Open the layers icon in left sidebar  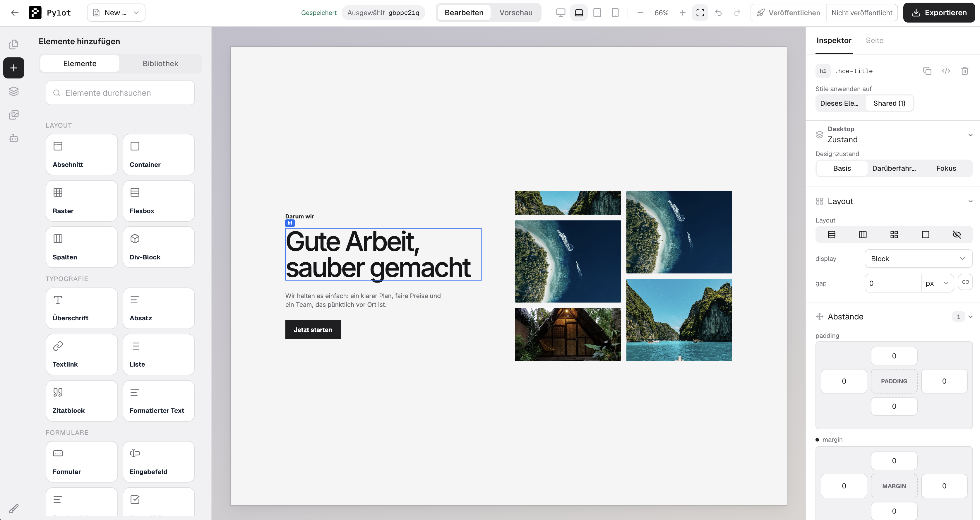(x=14, y=91)
